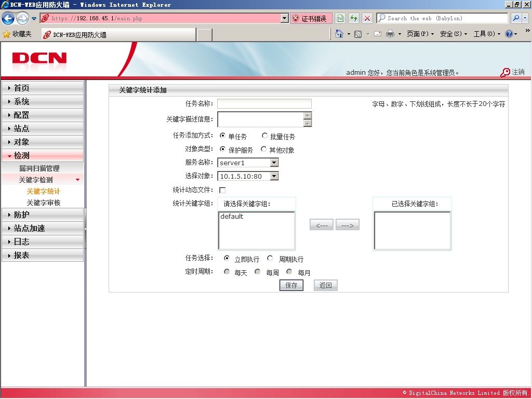Viewport: 532px width, 399px height.
Task: Click the DCN logo
Action: coord(39,58)
